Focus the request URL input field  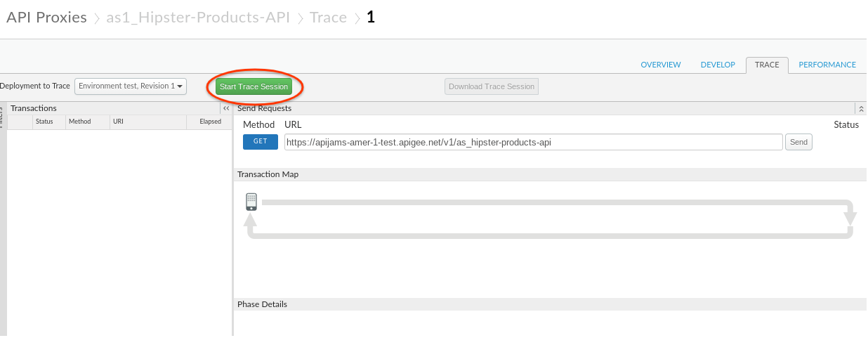(x=533, y=142)
